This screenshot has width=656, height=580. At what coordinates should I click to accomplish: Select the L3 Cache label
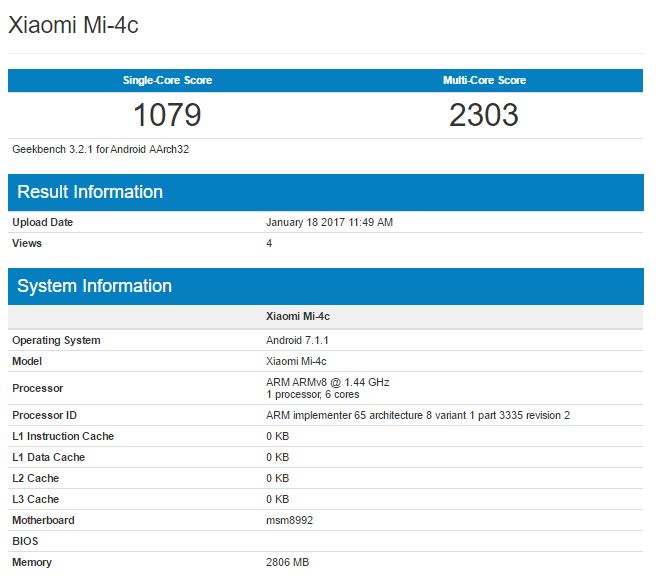36,499
